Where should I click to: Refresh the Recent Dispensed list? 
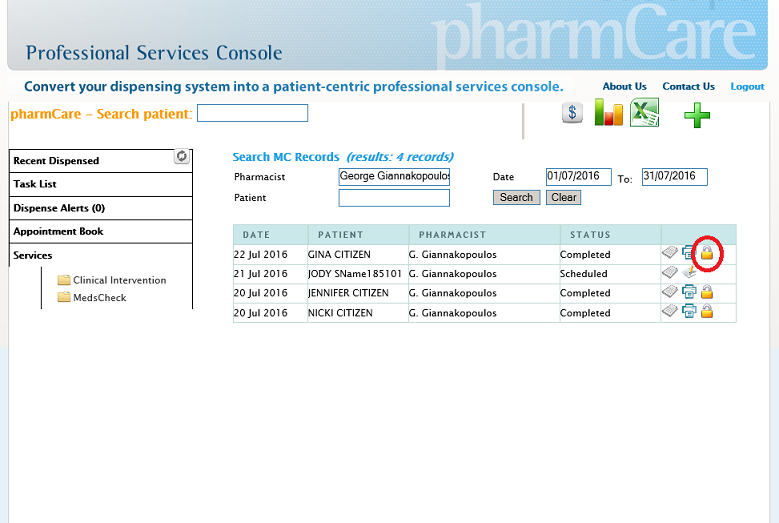click(182, 156)
